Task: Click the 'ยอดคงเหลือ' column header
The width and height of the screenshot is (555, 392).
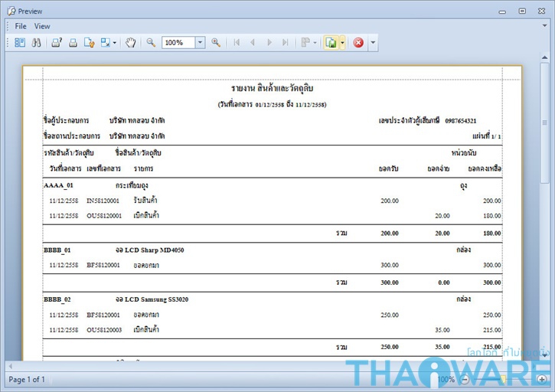Action: pyautogui.click(x=485, y=169)
